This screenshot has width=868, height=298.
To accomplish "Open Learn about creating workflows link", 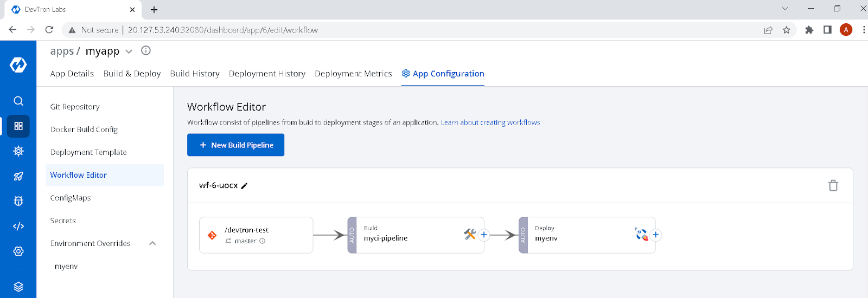I will 490,122.
